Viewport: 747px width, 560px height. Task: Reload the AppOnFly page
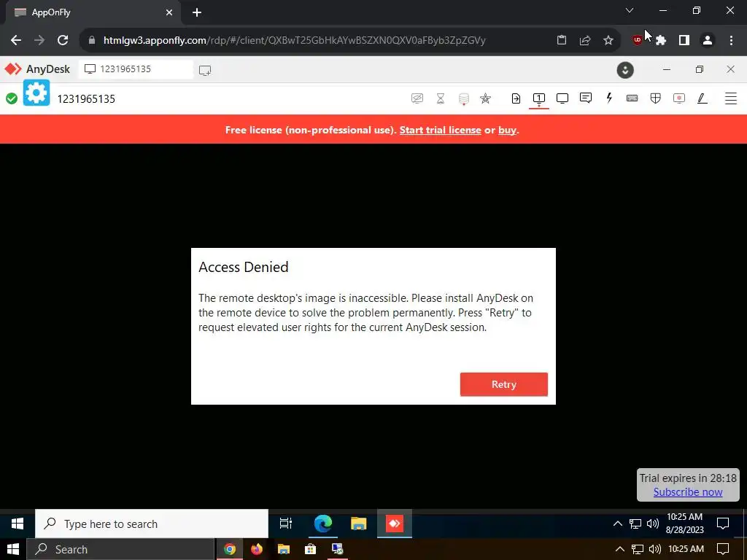pyautogui.click(x=63, y=40)
